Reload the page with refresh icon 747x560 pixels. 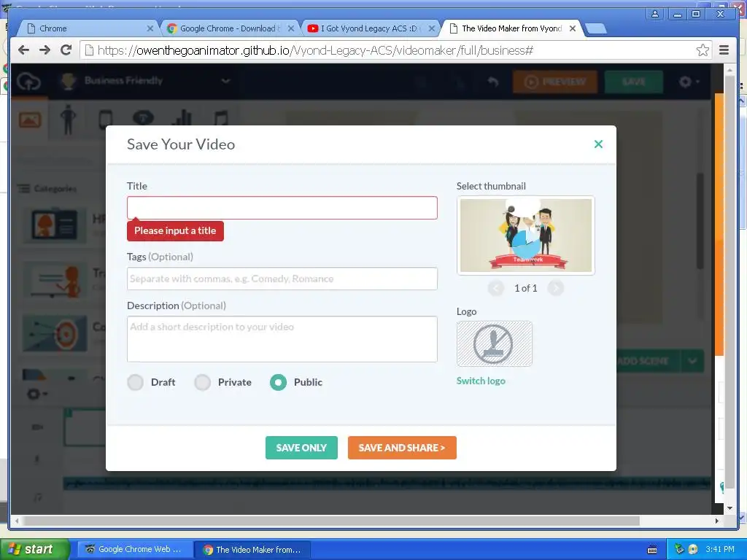tap(66, 50)
